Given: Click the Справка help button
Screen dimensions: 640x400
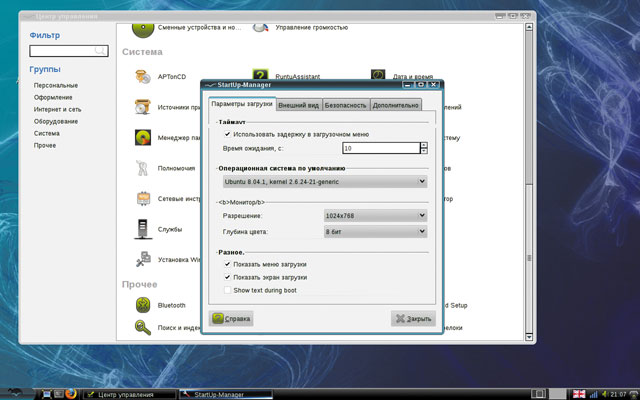Looking at the screenshot, I should pos(231,318).
